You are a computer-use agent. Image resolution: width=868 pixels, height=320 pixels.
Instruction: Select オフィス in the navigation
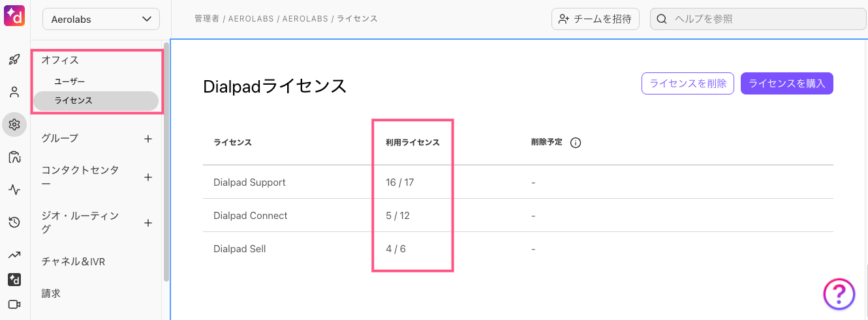pos(60,60)
